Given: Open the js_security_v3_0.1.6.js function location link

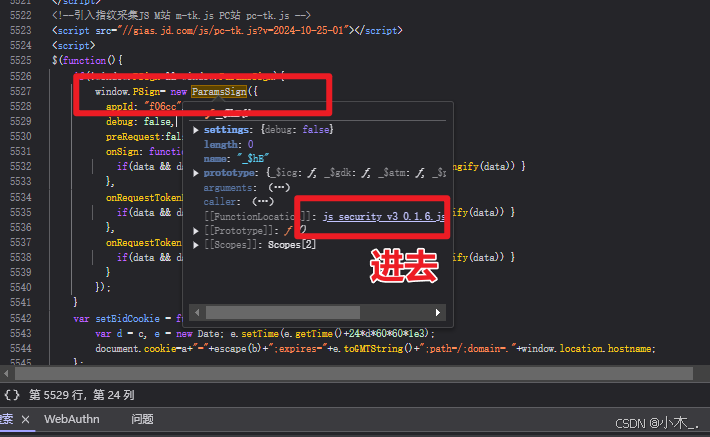Looking at the screenshot, I should 384,216.
